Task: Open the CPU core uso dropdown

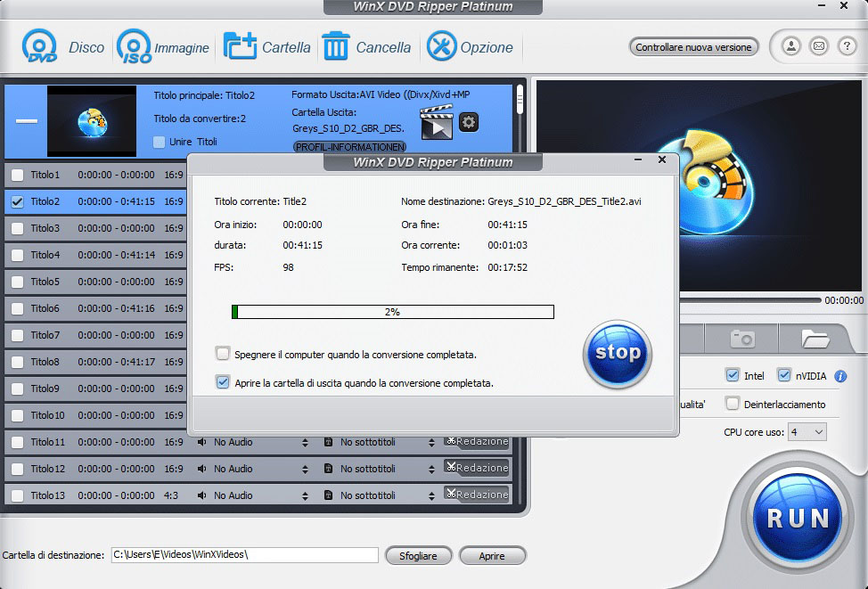Action: pos(807,431)
